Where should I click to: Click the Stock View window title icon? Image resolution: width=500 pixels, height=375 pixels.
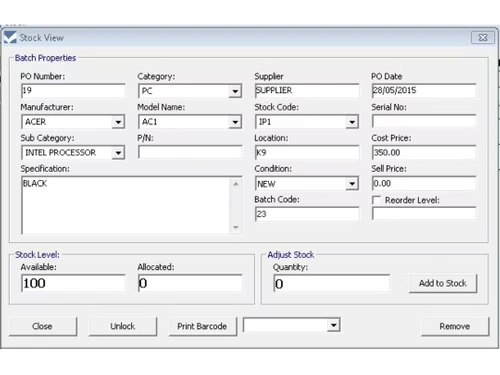point(10,37)
